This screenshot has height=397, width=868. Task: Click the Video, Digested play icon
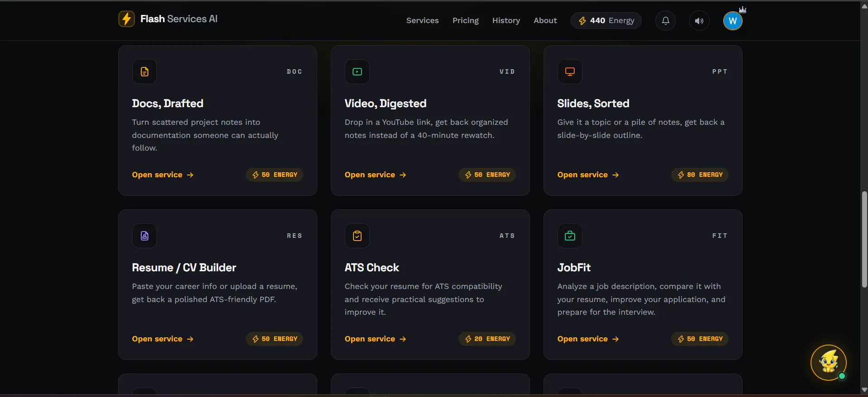[357, 71]
